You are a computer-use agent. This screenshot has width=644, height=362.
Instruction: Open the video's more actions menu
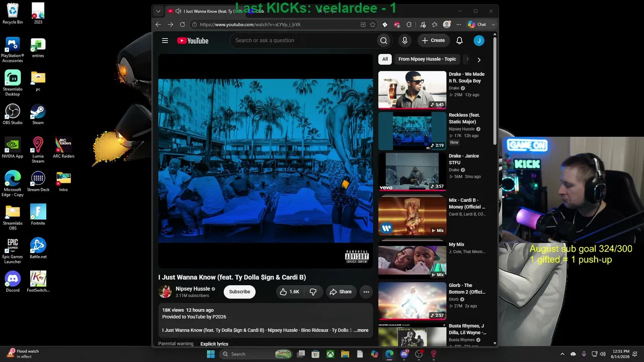coord(366,292)
